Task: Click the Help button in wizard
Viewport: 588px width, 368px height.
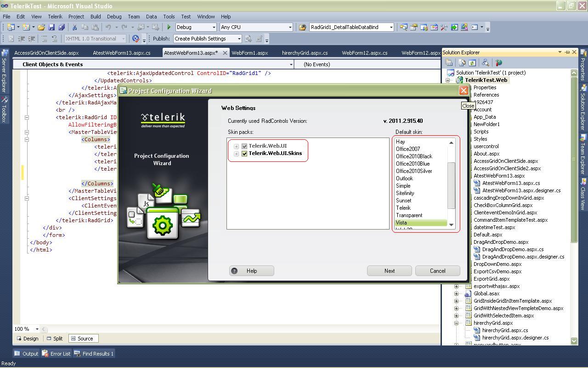Action: coord(252,271)
